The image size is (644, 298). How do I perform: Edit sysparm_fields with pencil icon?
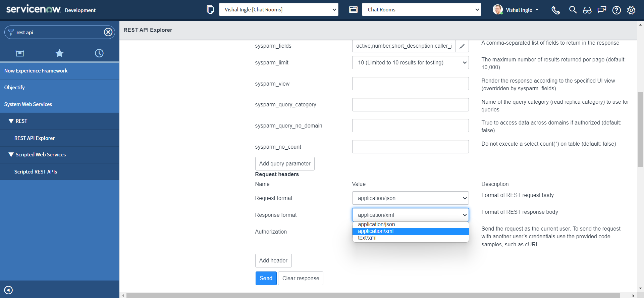click(x=462, y=46)
